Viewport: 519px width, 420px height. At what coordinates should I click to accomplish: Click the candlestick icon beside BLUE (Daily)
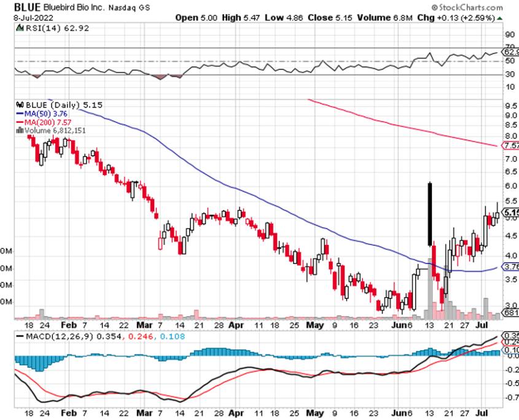pos(20,105)
